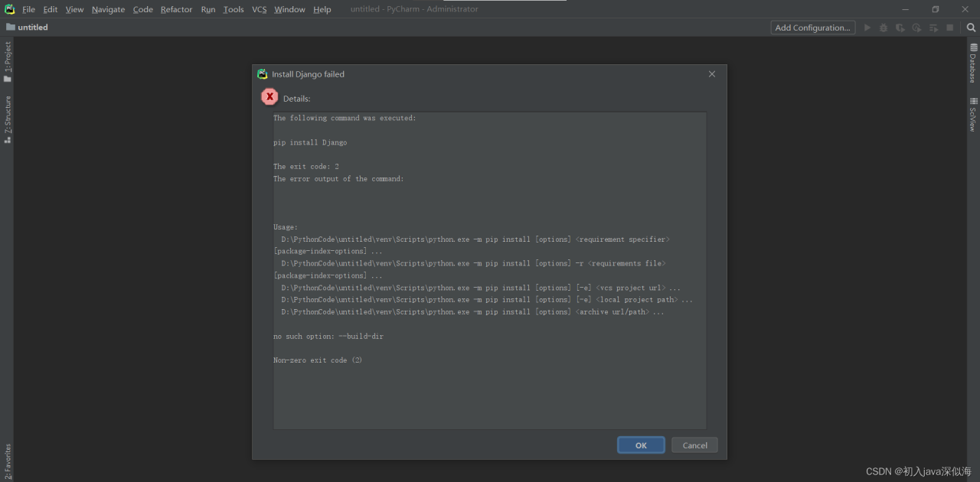This screenshot has height=482, width=980.
Task: Open the VCS menu
Action: [x=260, y=9]
